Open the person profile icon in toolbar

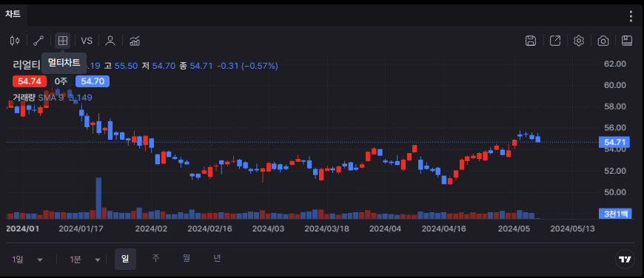pyautogui.click(x=110, y=41)
